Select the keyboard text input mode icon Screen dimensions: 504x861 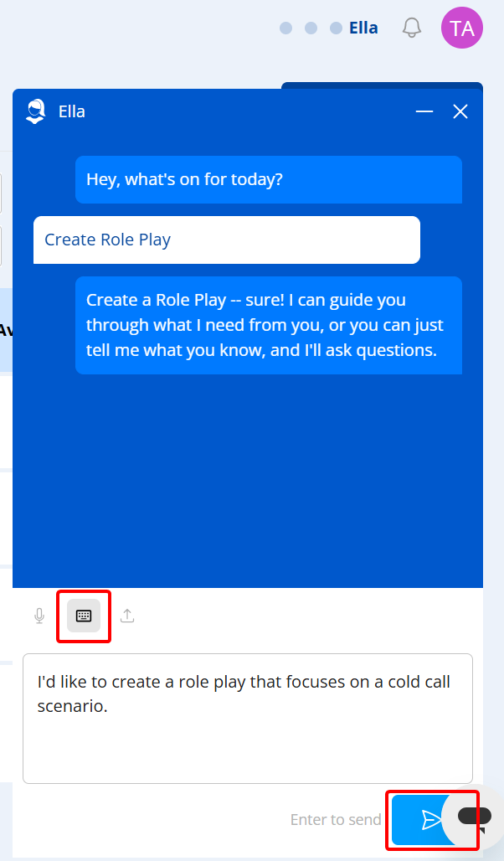click(84, 616)
